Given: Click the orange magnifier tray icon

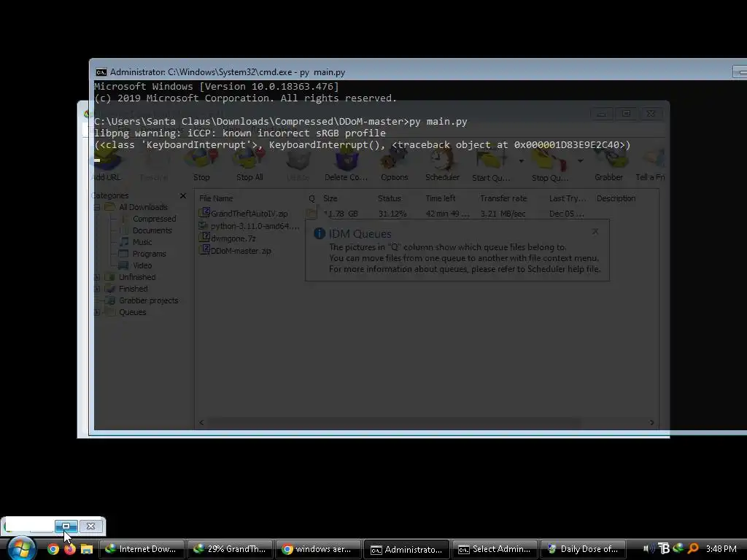Looking at the screenshot, I should coord(693,549).
